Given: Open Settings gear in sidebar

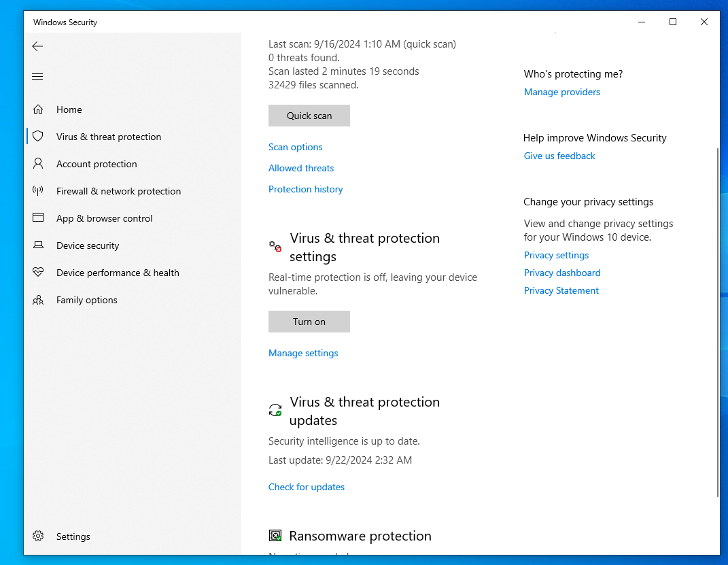Looking at the screenshot, I should point(38,536).
